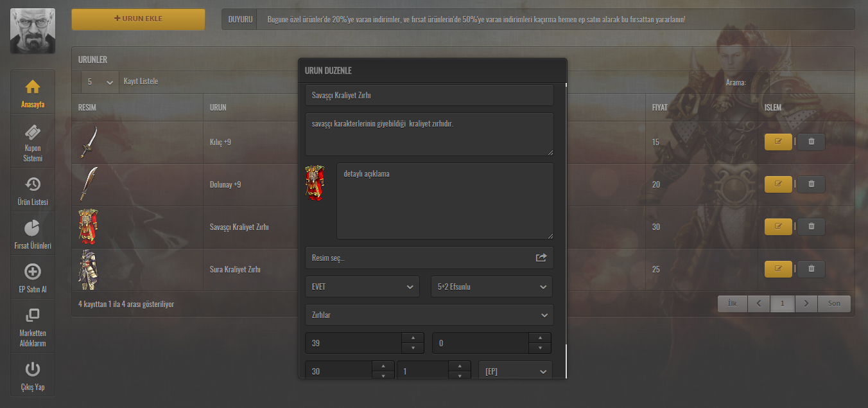Screen dimensions: 868x408
Task: Edit the Dolunay +9 product
Action: (x=778, y=184)
